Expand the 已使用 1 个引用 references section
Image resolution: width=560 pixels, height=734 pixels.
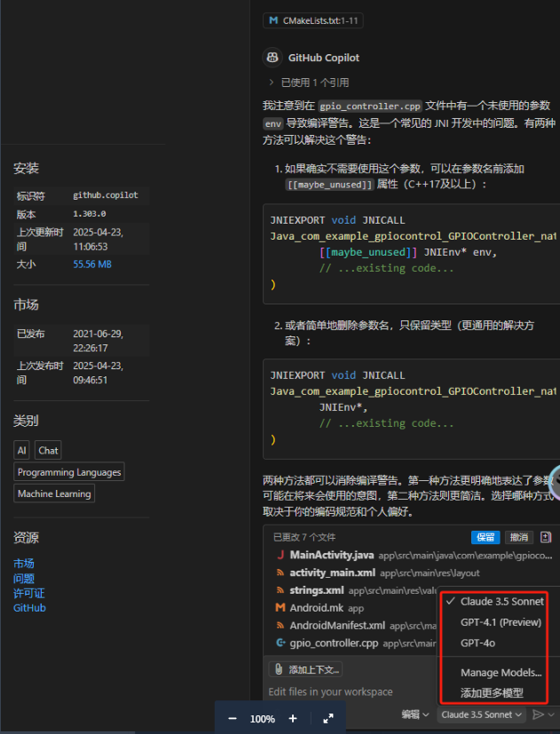309,83
